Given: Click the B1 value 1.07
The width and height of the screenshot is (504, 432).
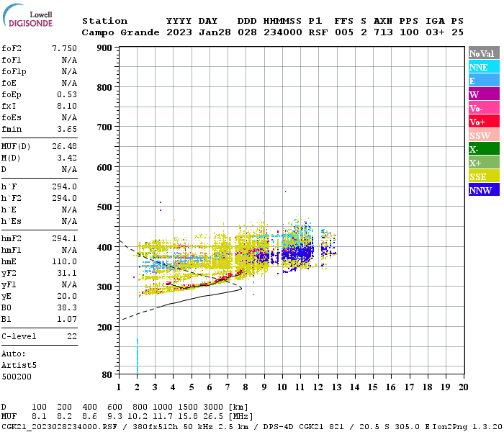Looking at the screenshot, I should click(x=67, y=319).
